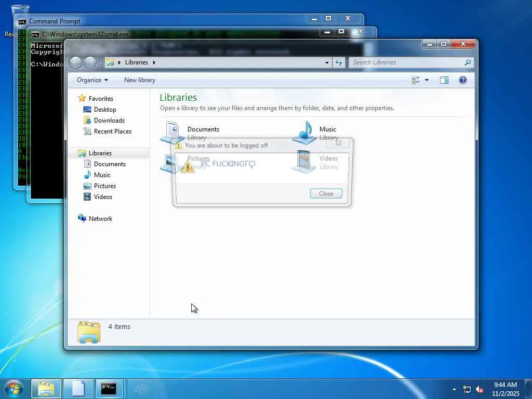Click the cmd.exe window system menu icon
The height and width of the screenshot is (399, 532).
point(35,34)
